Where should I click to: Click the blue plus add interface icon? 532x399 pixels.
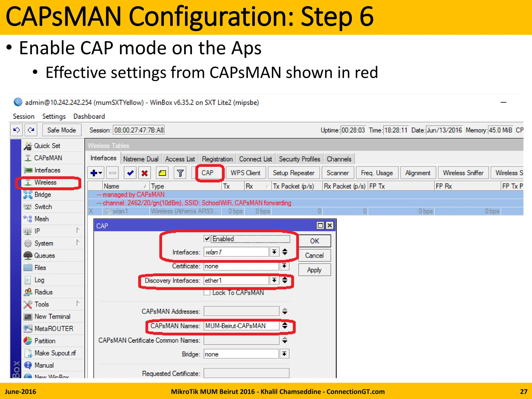tap(94, 173)
